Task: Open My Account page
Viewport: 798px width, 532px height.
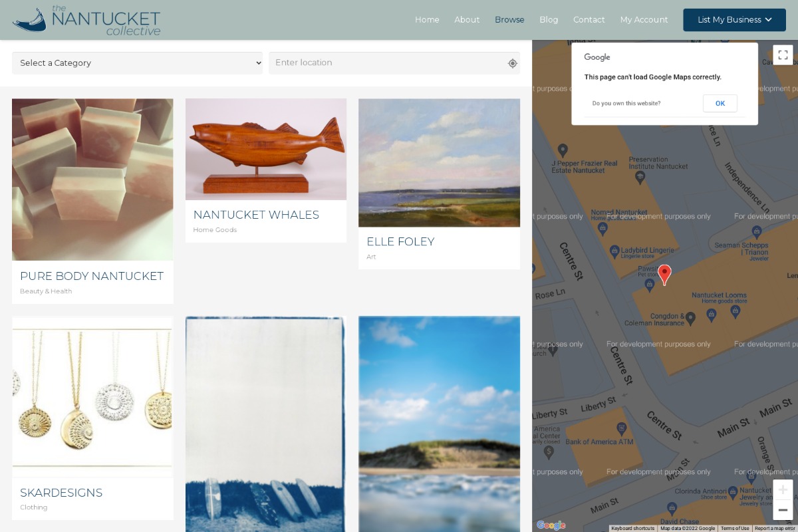Action: coord(644,20)
